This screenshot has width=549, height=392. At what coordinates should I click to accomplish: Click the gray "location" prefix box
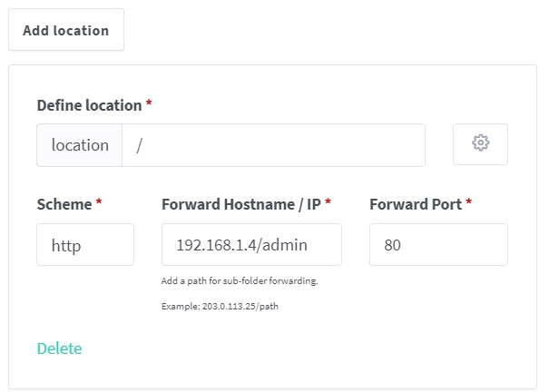click(x=80, y=145)
